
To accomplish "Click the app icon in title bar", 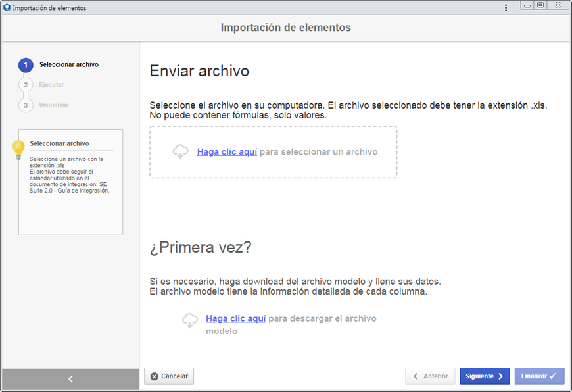I will pyautogui.click(x=7, y=7).
